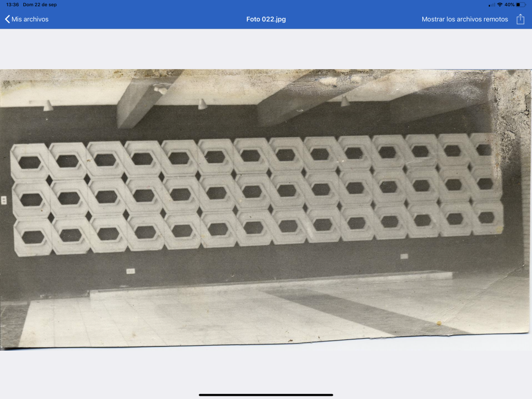Tap the center of the displayed photo
This screenshot has width=532, height=399.
[266, 209]
